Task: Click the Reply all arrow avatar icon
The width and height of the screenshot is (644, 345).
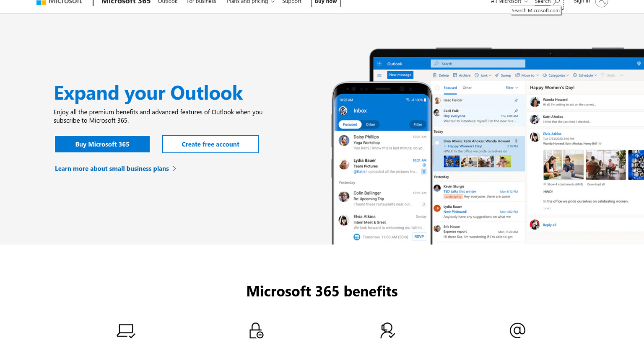Action: coord(535,225)
